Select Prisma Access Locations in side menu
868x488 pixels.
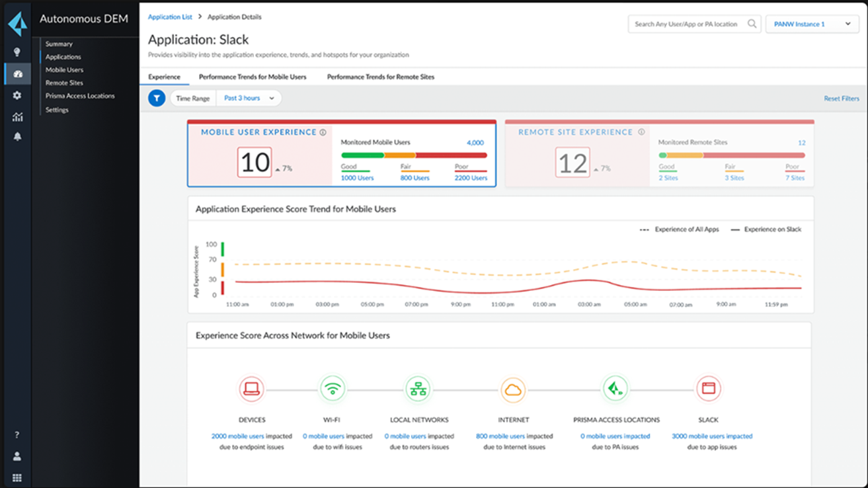(x=80, y=96)
